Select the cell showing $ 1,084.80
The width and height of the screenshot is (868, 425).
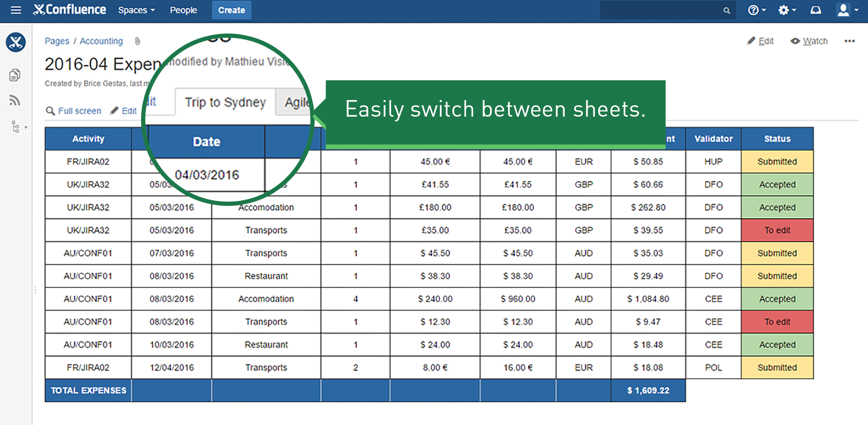click(648, 299)
